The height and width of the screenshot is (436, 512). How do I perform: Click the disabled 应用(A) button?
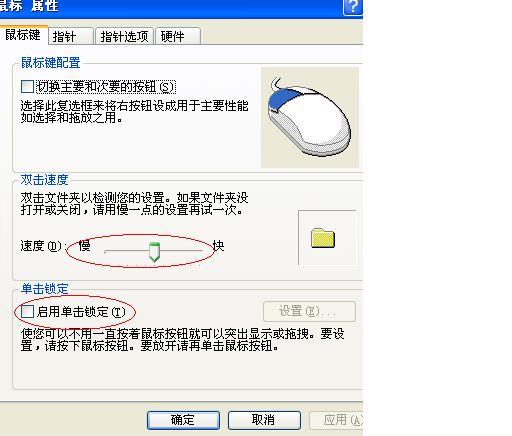[336, 420]
